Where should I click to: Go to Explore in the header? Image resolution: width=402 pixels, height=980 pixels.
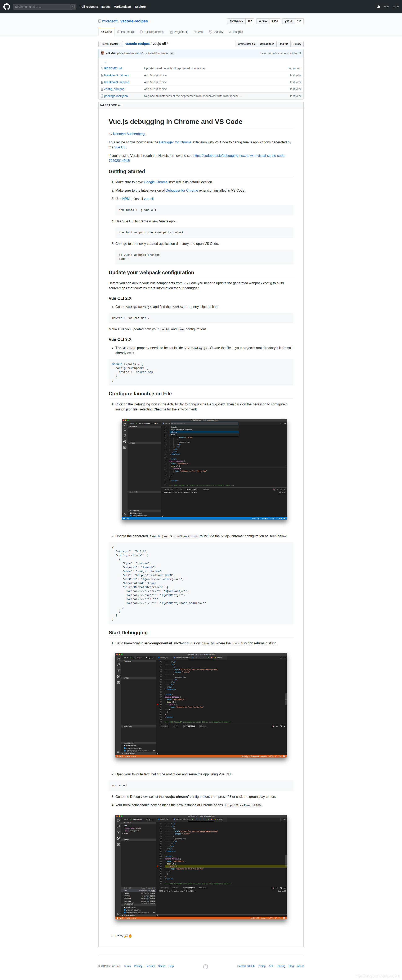tap(140, 7)
